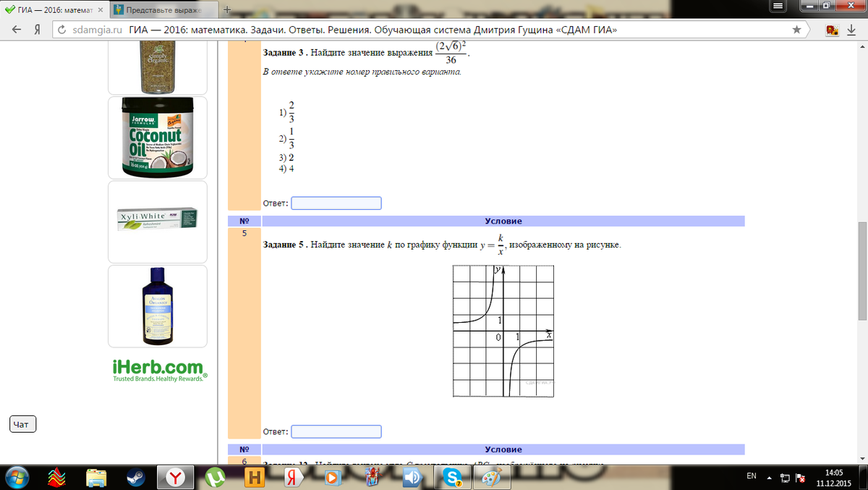Click scrollbar down arrow

[x=861, y=459]
